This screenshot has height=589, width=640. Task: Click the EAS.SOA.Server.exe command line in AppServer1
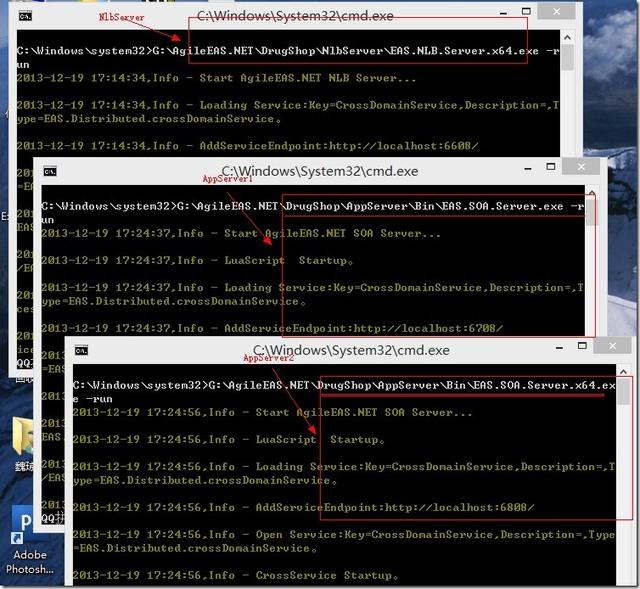point(313,213)
